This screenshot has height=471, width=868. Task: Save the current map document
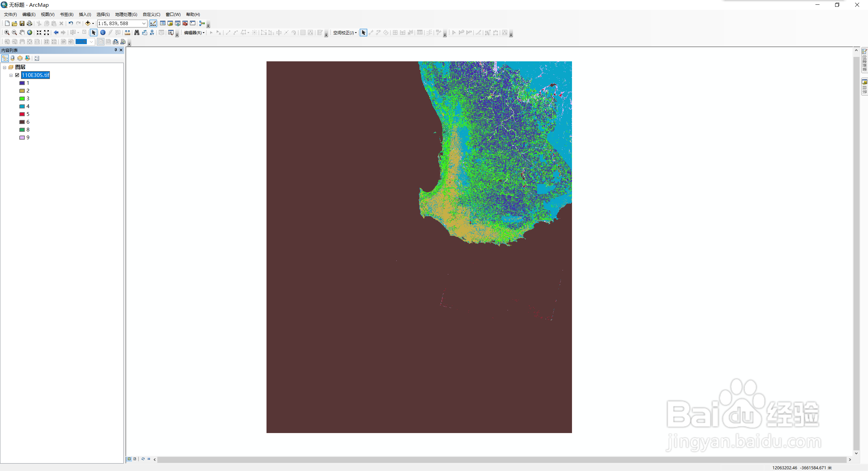[x=22, y=23]
